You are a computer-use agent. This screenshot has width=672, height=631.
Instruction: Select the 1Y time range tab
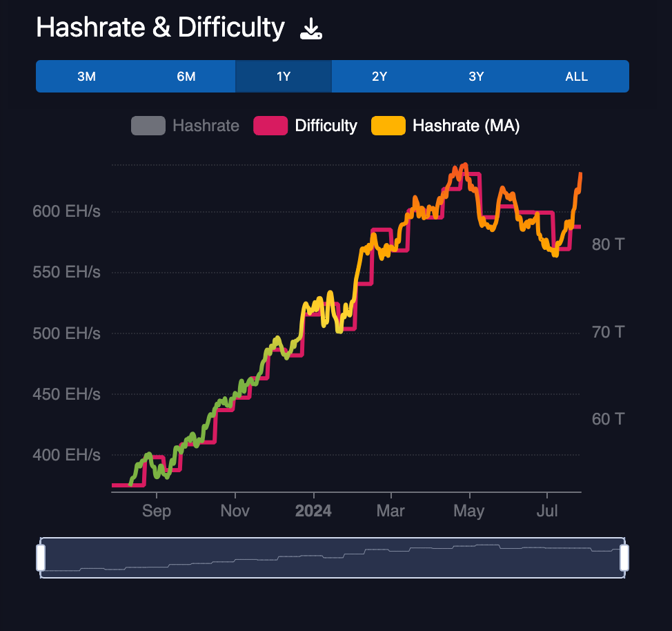(x=284, y=77)
